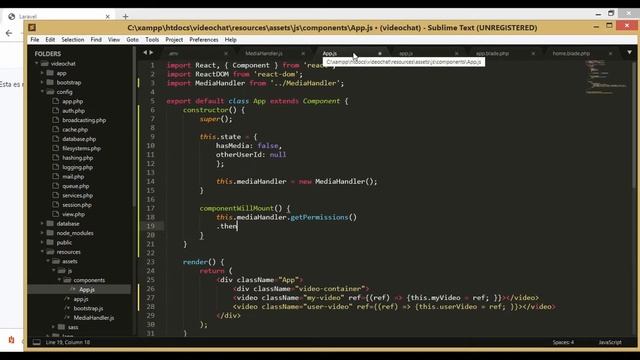Viewport: 640px width, 360px height.
Task: Switch to the .env tab
Action: (x=173, y=53)
